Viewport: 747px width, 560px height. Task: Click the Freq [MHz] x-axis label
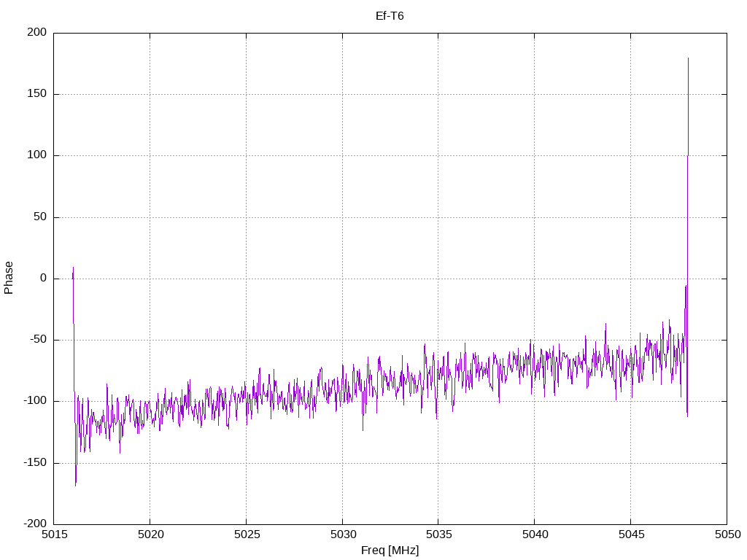click(x=390, y=551)
